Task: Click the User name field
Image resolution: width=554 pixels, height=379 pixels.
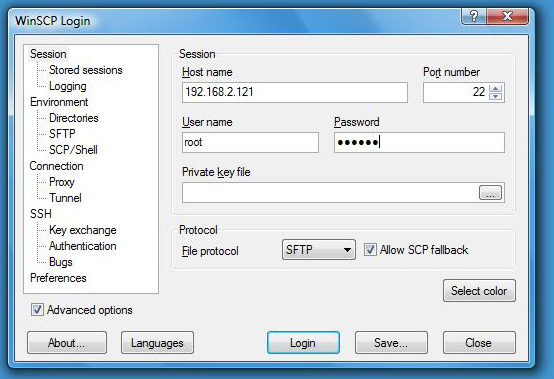Action: coord(250,143)
